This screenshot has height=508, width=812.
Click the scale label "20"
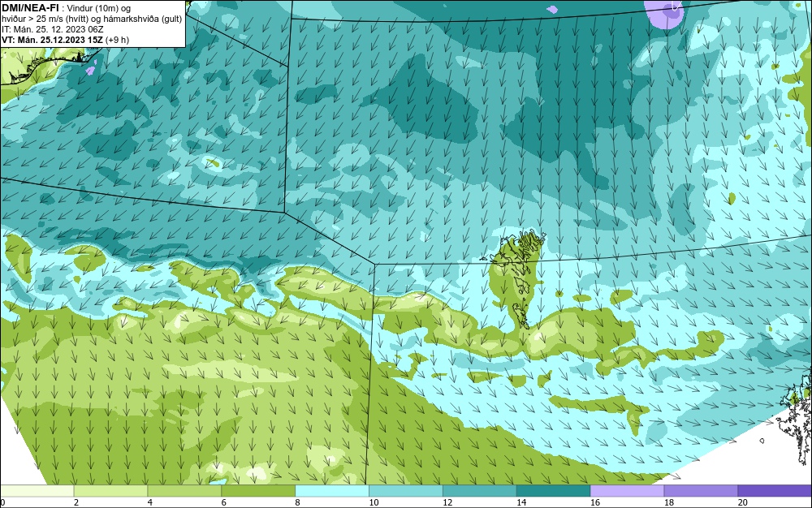743,502
